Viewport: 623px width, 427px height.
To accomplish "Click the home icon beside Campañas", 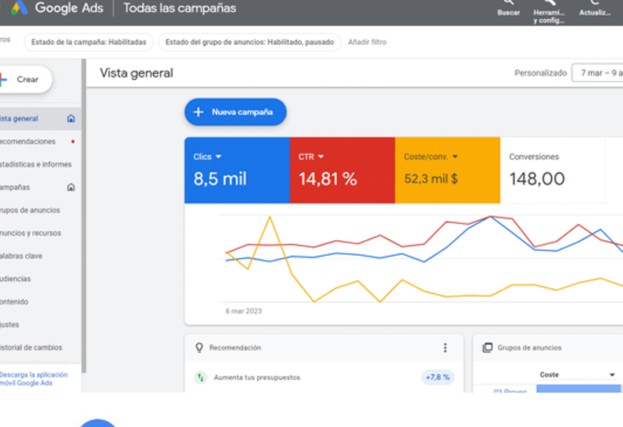I will 71,187.
